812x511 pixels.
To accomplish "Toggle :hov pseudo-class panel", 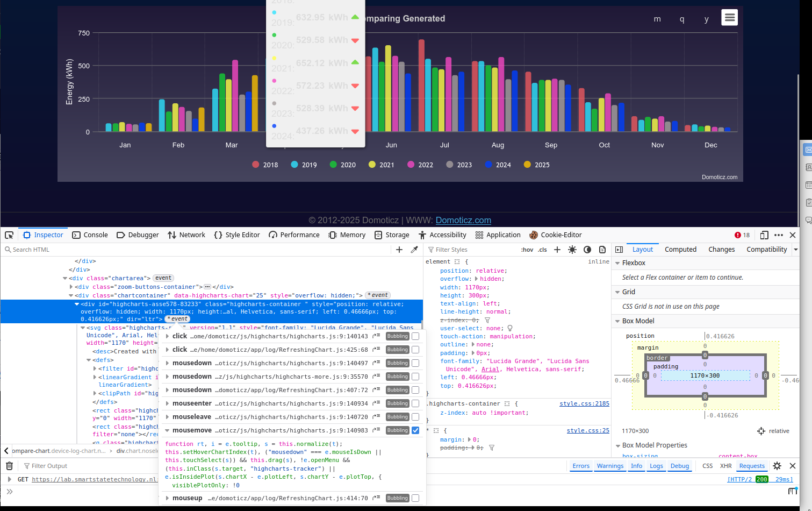I will (527, 250).
